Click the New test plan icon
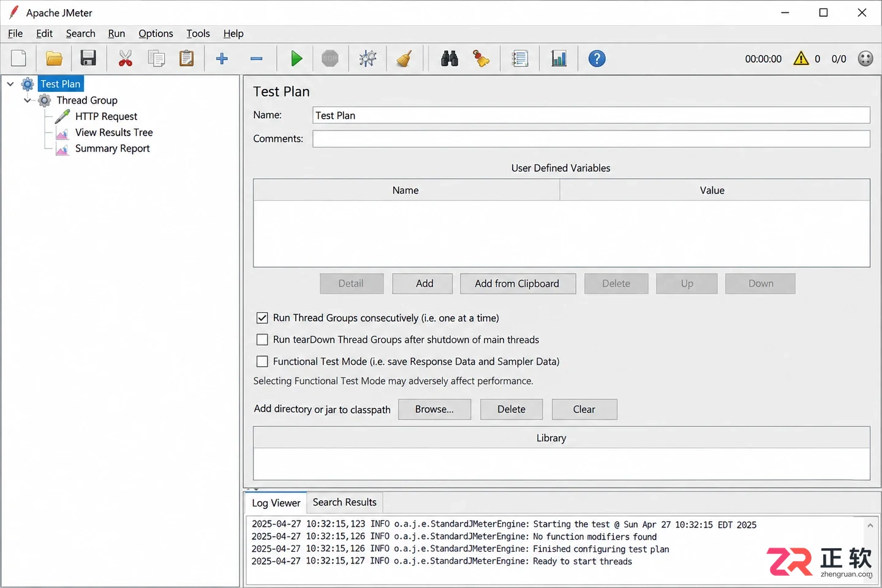The image size is (882, 588). click(19, 59)
